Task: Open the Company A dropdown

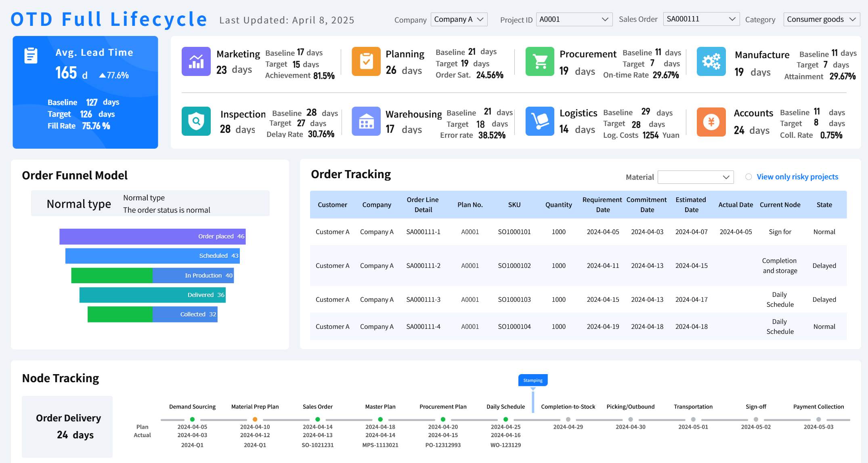Action: pyautogui.click(x=459, y=19)
